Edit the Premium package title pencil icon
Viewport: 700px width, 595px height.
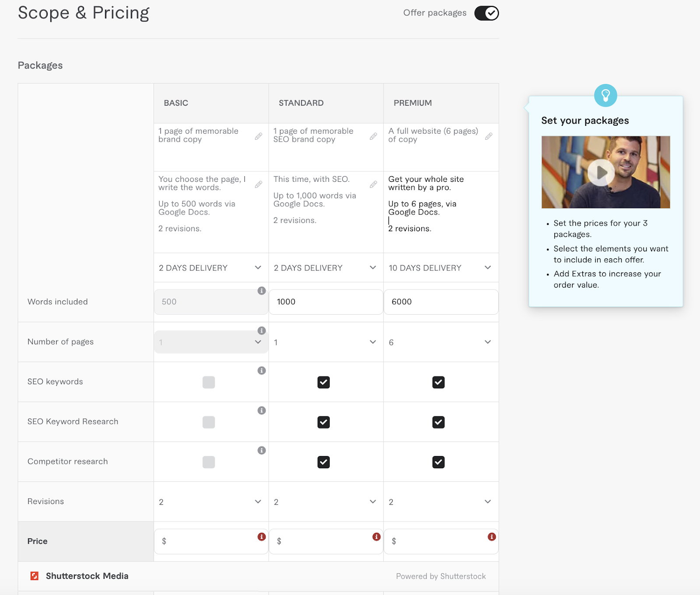tap(489, 136)
